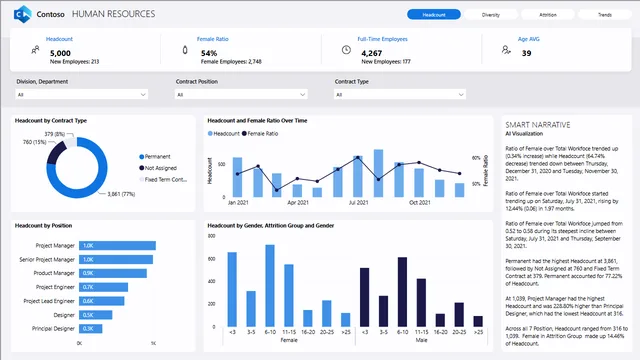This screenshot has width=640, height=360.
Task: Click the Headcount and Female Ratio Over Time title
Action: [x=257, y=121]
